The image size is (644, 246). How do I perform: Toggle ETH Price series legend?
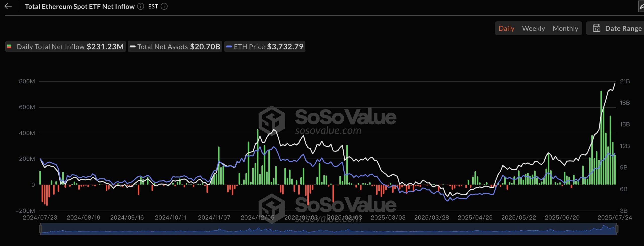tap(265, 47)
